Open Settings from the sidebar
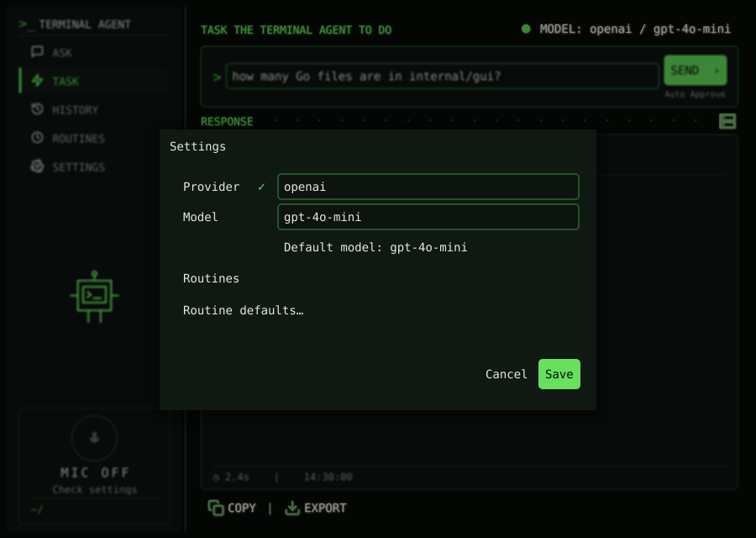This screenshot has width=756, height=538. [94, 166]
